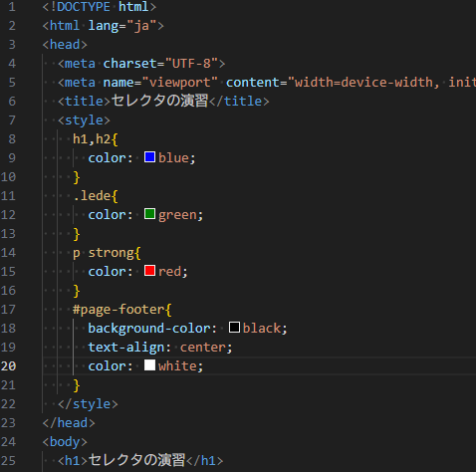Click the opening <style> tag
The image size is (476, 472).
[x=84, y=120]
